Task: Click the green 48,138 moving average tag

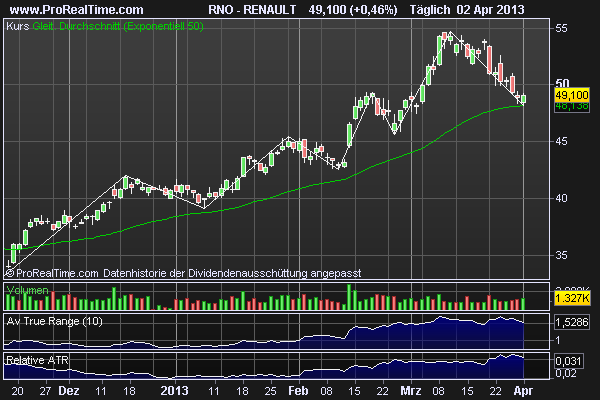Action: pos(572,106)
